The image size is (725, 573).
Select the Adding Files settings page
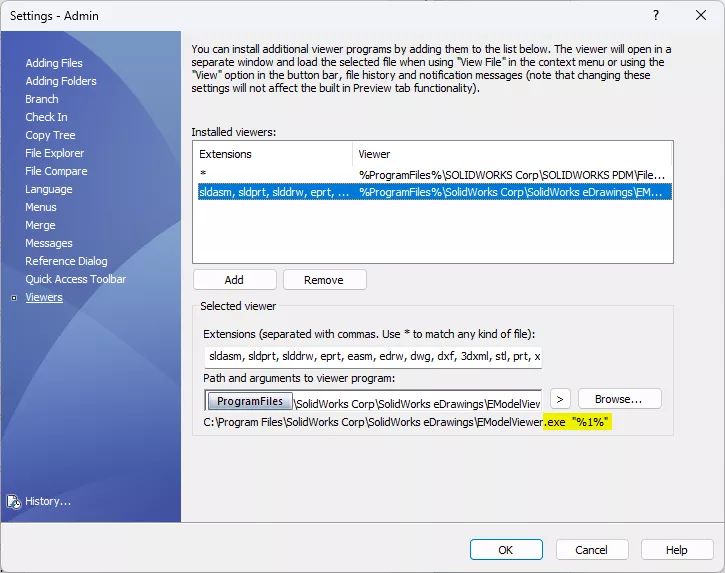54,63
